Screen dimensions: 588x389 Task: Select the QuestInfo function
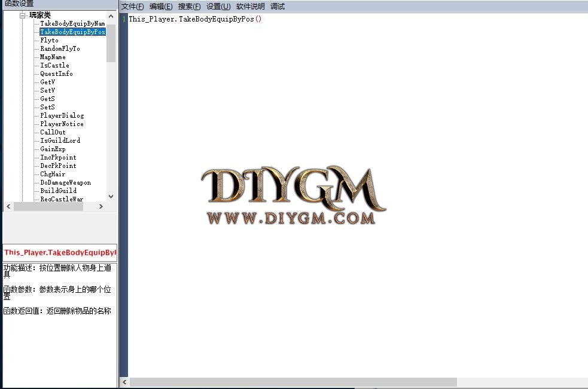56,73
